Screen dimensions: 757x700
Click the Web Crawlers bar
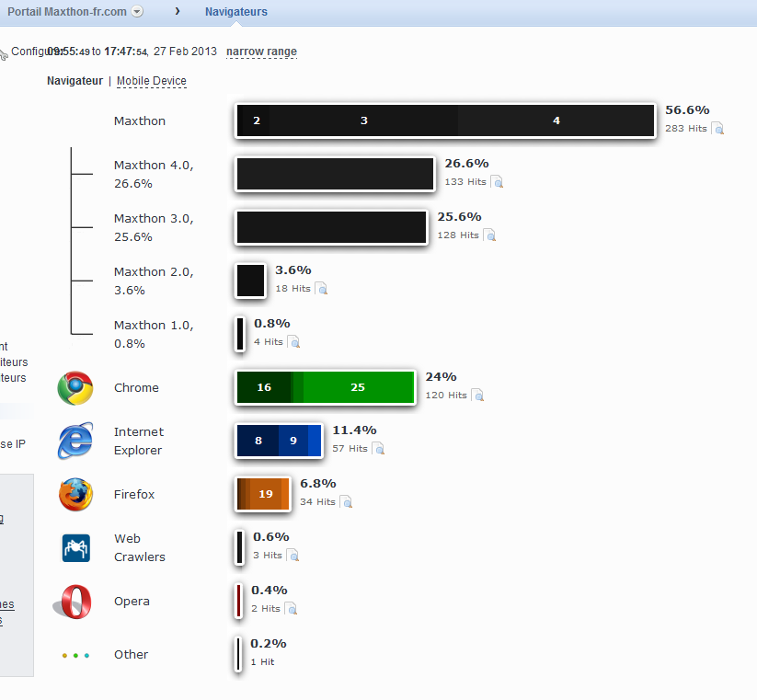click(x=239, y=547)
